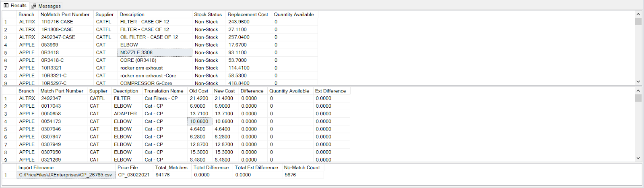Click file path 'C:\PriceFiles\JXEnterprises\CP_26765.csv'
644x188 pixels.
tap(66, 175)
